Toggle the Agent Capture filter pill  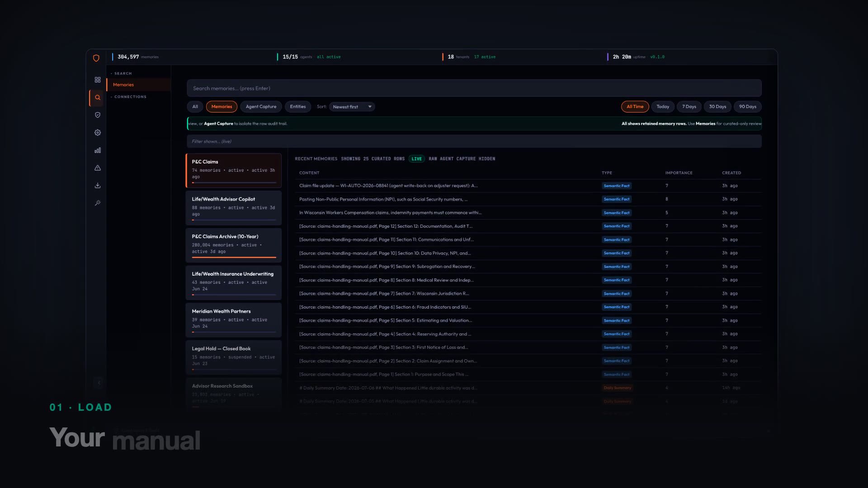point(261,107)
